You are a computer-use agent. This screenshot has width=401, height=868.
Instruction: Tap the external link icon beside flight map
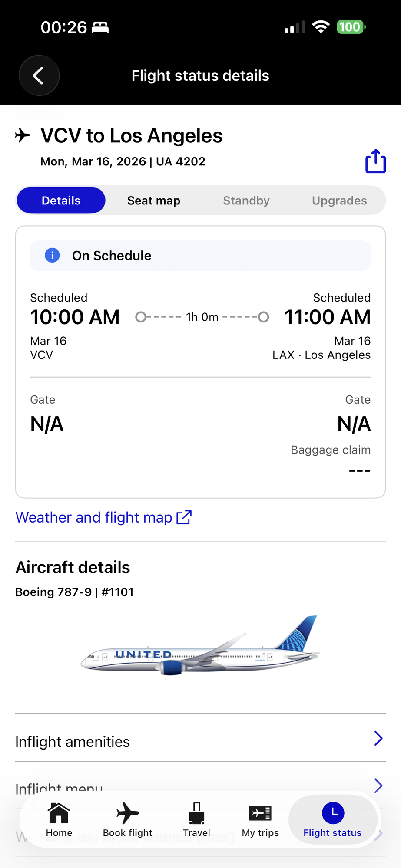184,517
